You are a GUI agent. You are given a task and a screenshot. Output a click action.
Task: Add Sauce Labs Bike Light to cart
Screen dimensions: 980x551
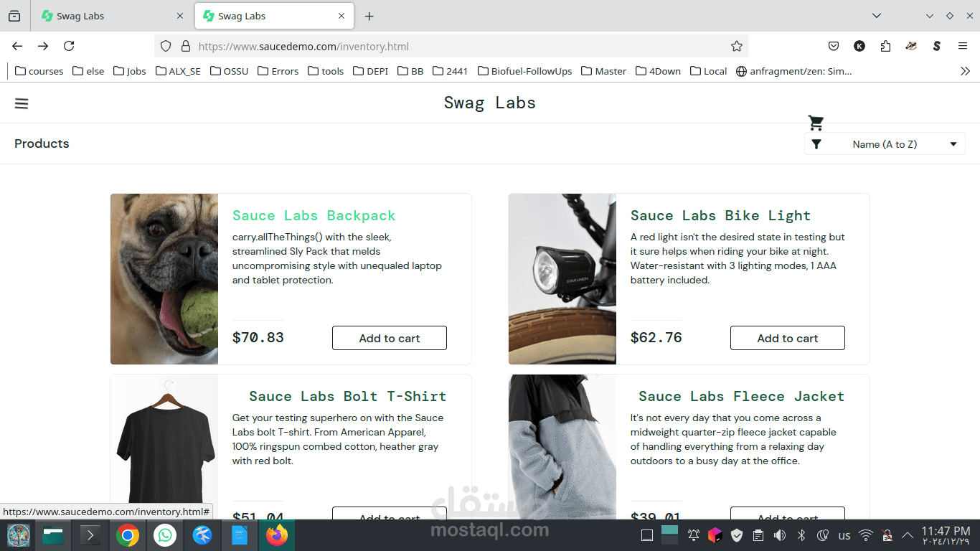click(x=788, y=338)
